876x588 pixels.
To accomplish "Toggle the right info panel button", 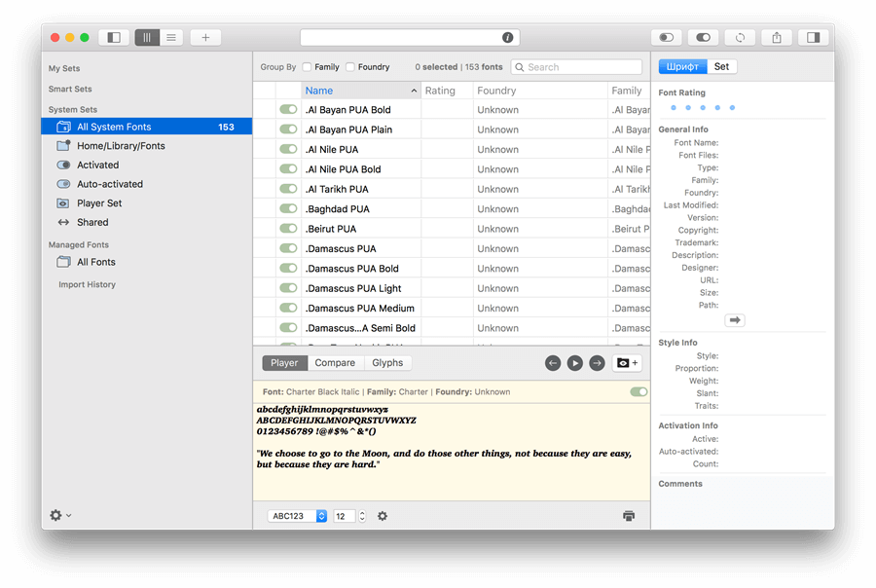I will (x=814, y=37).
